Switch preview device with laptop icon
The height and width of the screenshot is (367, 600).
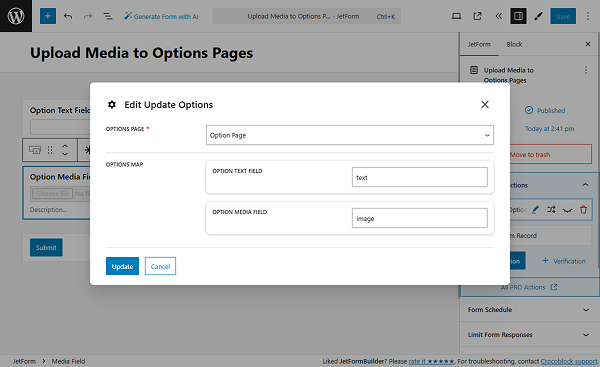pyautogui.click(x=456, y=16)
